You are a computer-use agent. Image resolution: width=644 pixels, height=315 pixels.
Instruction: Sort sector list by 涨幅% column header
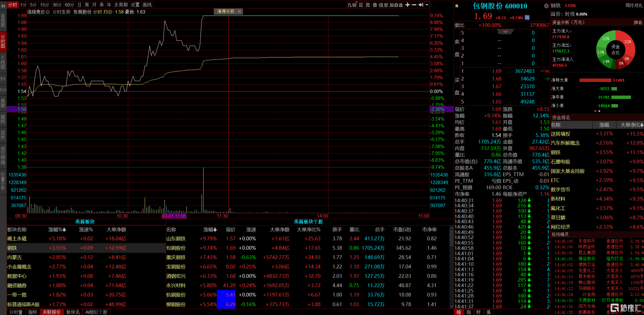tap(57, 230)
